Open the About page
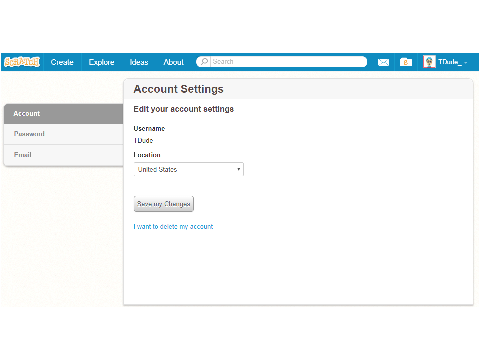 pyautogui.click(x=173, y=62)
